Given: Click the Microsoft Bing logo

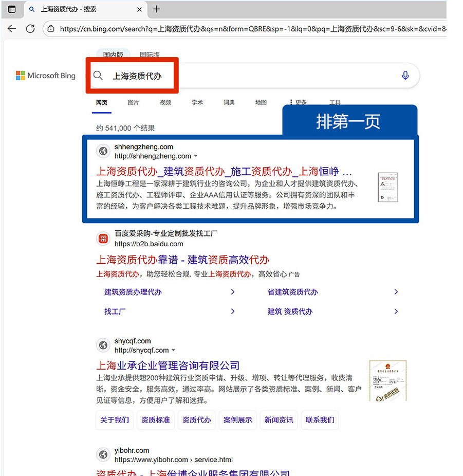Looking at the screenshot, I should point(46,76).
